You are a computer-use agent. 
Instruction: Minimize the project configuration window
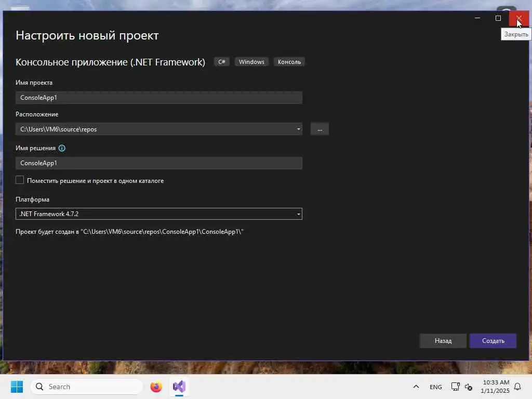point(477,18)
